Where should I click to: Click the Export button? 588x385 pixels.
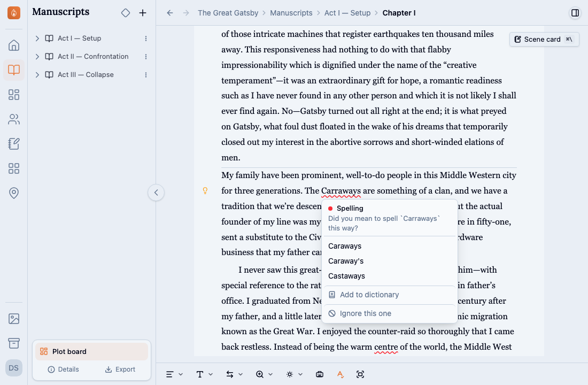(120, 369)
